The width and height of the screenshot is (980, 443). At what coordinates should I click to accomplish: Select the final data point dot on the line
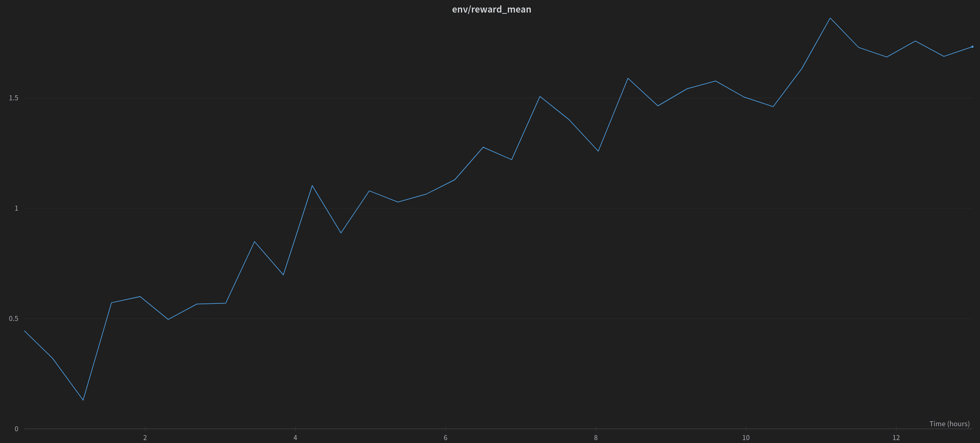pyautogui.click(x=972, y=47)
